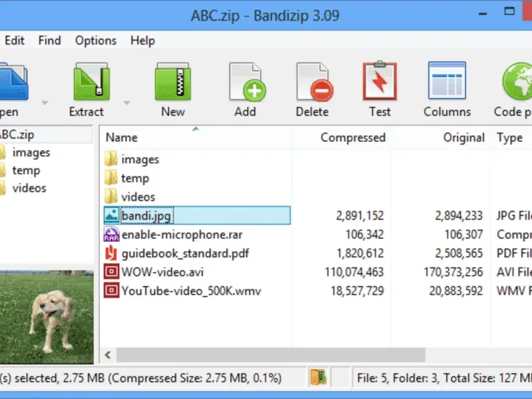532x399 pixels.
Task: Open the Options menu
Action: (x=96, y=41)
